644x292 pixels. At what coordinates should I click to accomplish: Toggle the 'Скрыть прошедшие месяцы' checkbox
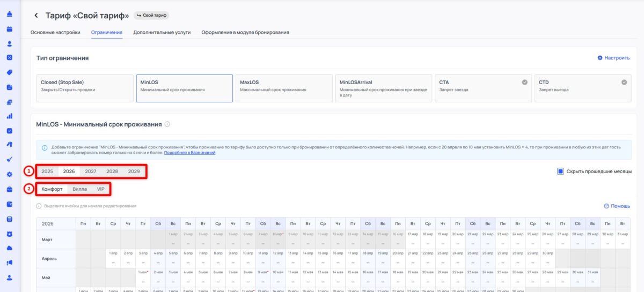point(560,171)
